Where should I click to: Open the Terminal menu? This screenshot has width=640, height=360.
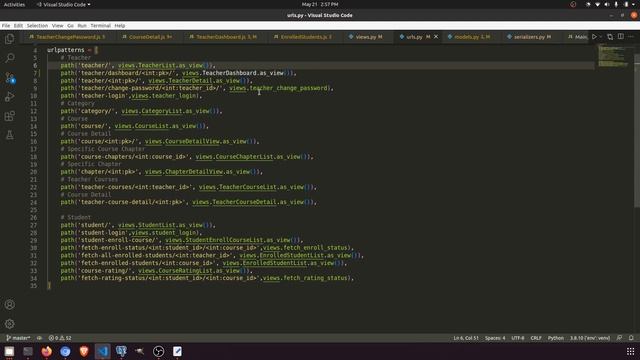[100, 25]
